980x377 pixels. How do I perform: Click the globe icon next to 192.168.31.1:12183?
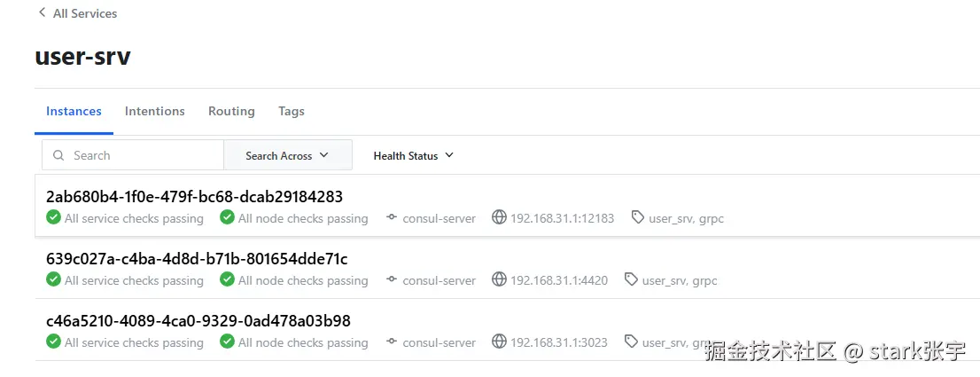499,218
